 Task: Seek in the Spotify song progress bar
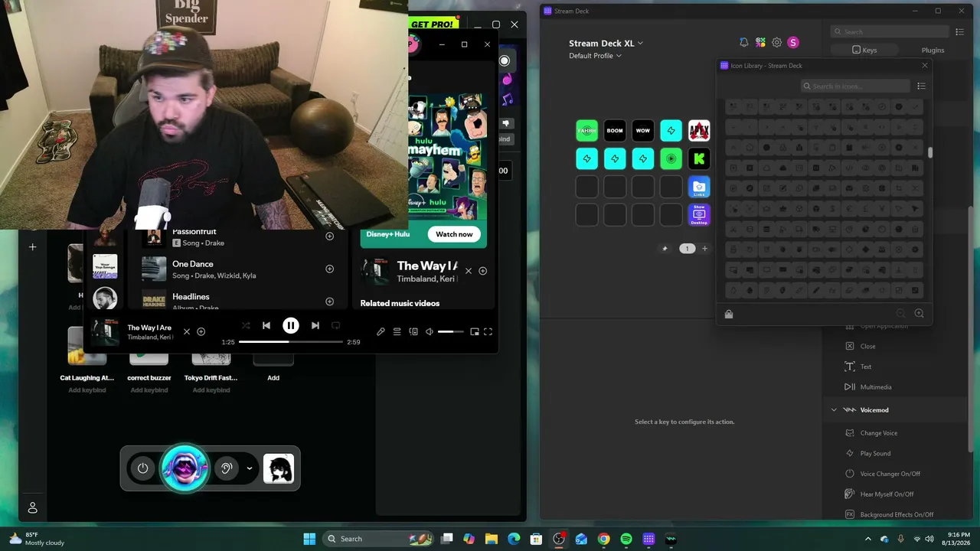[291, 342]
